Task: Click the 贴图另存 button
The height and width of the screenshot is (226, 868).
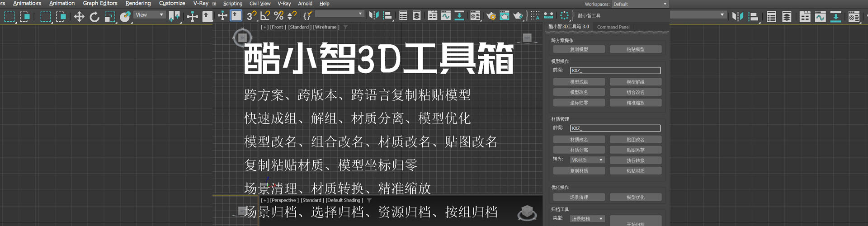Action: click(635, 150)
